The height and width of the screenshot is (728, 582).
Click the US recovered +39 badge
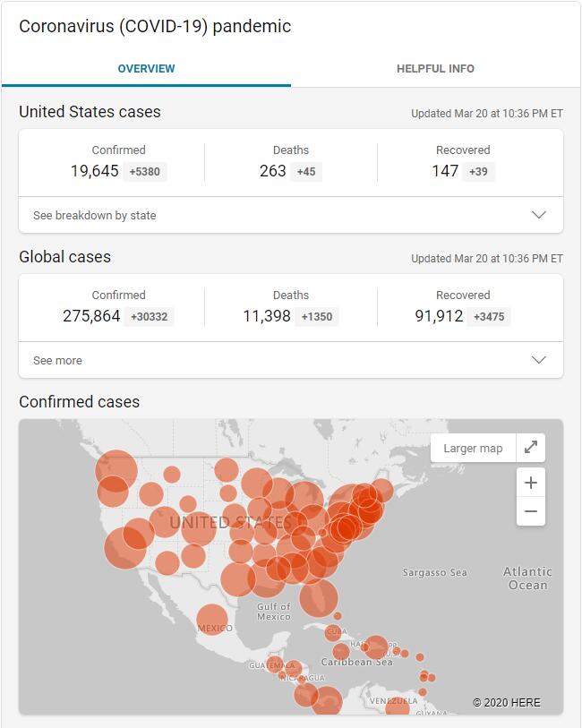tap(479, 171)
